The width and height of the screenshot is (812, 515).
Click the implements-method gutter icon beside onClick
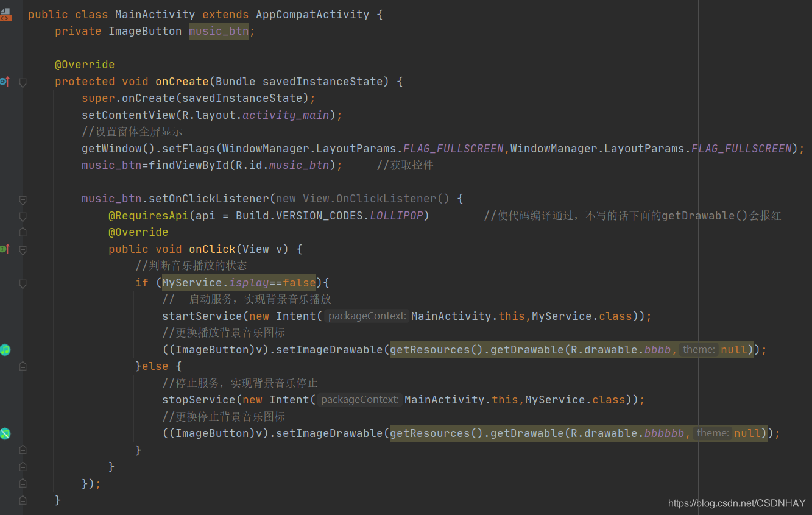pyautogui.click(x=5, y=249)
